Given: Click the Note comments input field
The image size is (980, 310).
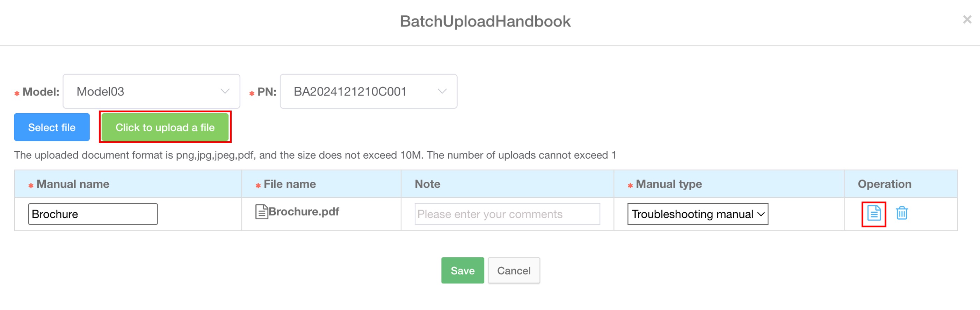Looking at the screenshot, I should pos(507,214).
